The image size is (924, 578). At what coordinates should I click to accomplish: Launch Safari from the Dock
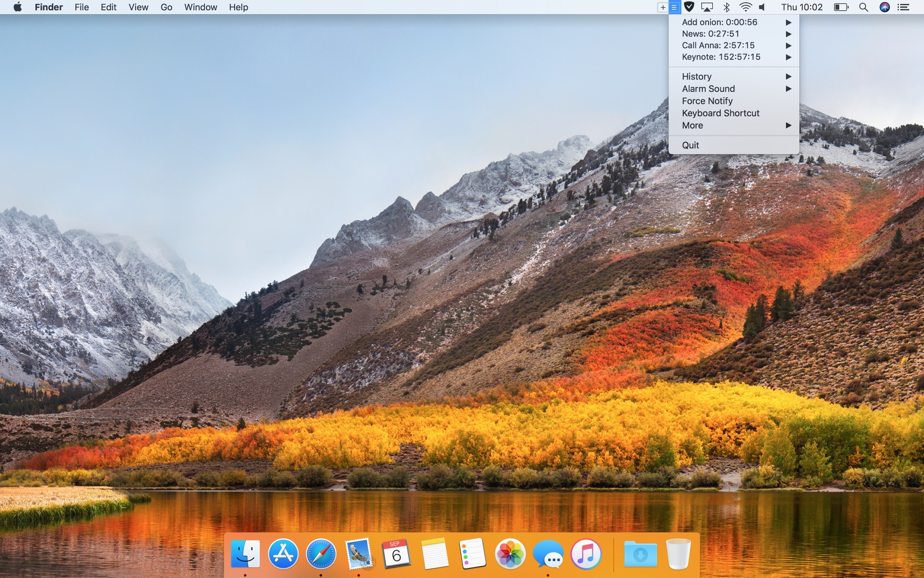(321, 553)
